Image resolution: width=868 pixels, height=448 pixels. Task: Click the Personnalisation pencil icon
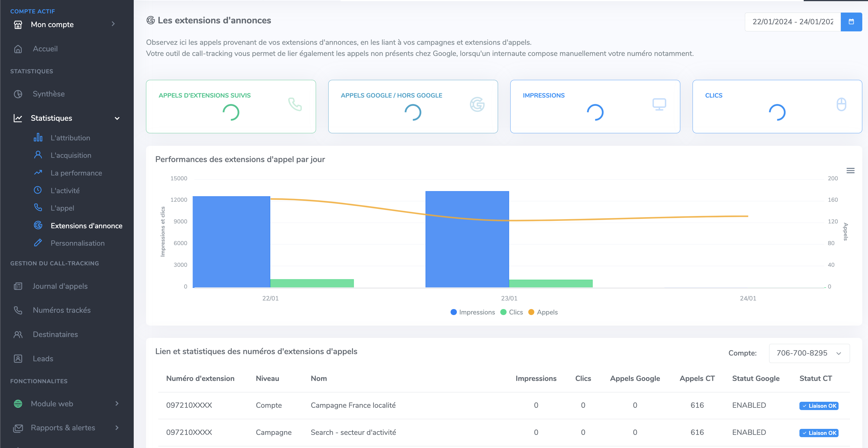(x=38, y=243)
